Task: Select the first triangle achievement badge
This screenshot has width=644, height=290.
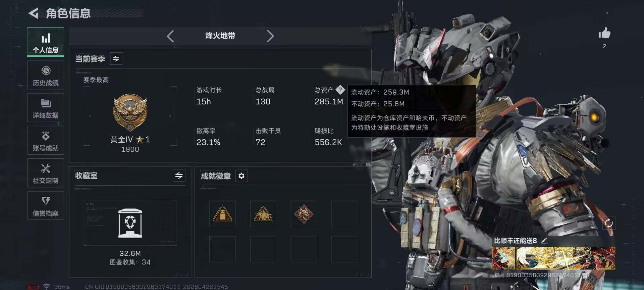Action: pos(222,214)
